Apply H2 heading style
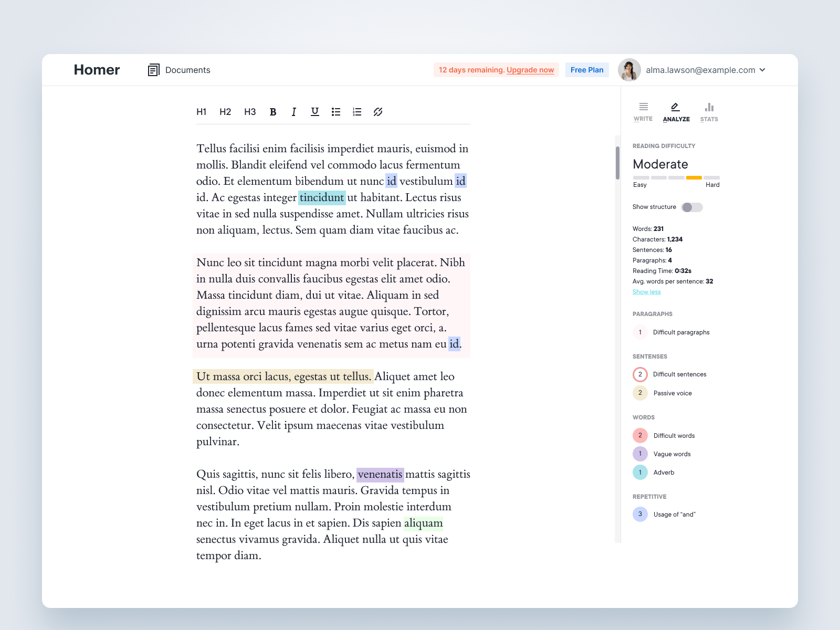This screenshot has width=840, height=630. click(x=225, y=112)
